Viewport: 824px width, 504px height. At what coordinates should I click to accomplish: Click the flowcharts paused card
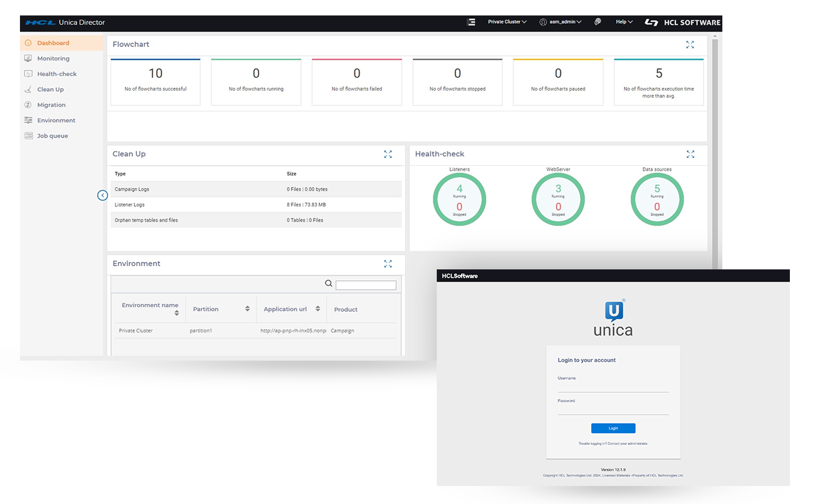pyautogui.click(x=558, y=82)
